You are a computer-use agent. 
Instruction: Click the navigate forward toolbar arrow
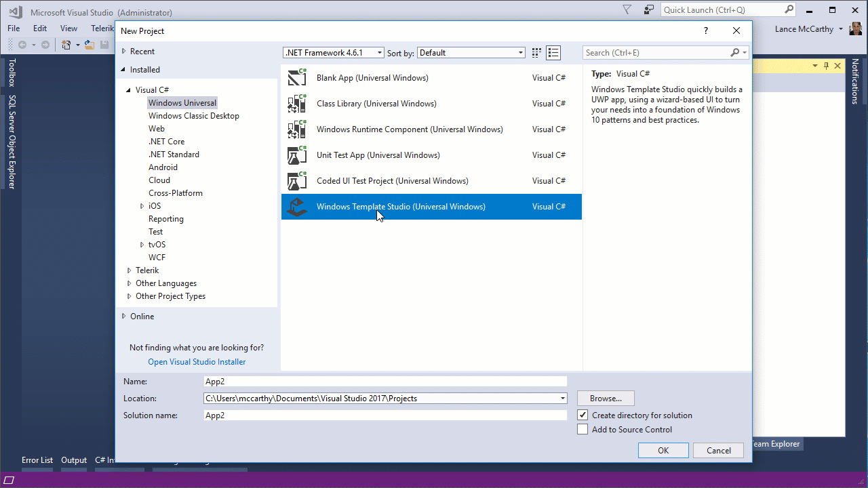click(45, 45)
